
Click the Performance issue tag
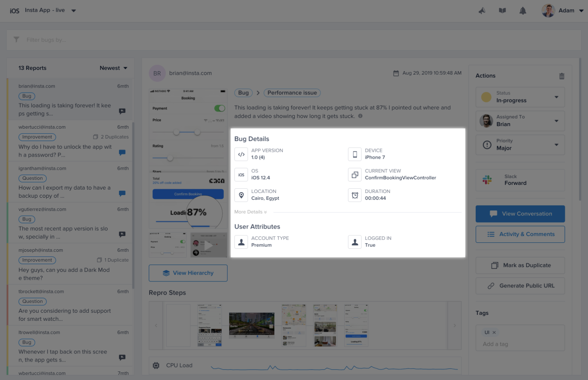(x=292, y=93)
